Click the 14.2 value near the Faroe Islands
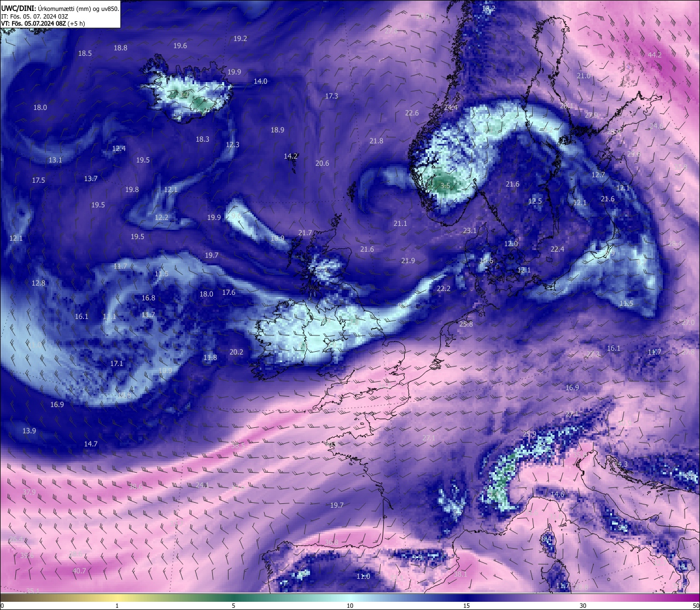Image resolution: width=700 pixels, height=610 pixels. coord(290,156)
